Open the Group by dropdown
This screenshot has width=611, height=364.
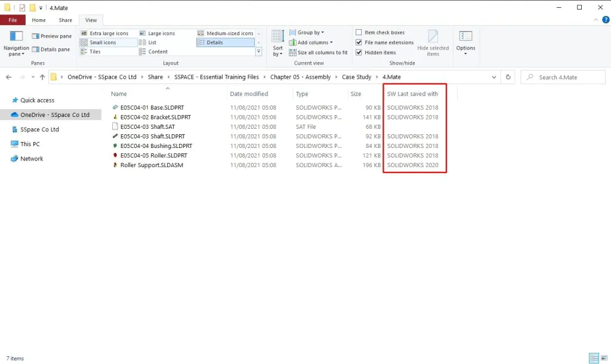tap(307, 32)
